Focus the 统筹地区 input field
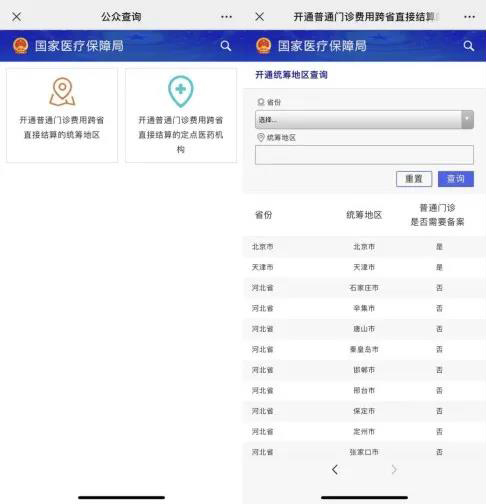 click(x=364, y=155)
